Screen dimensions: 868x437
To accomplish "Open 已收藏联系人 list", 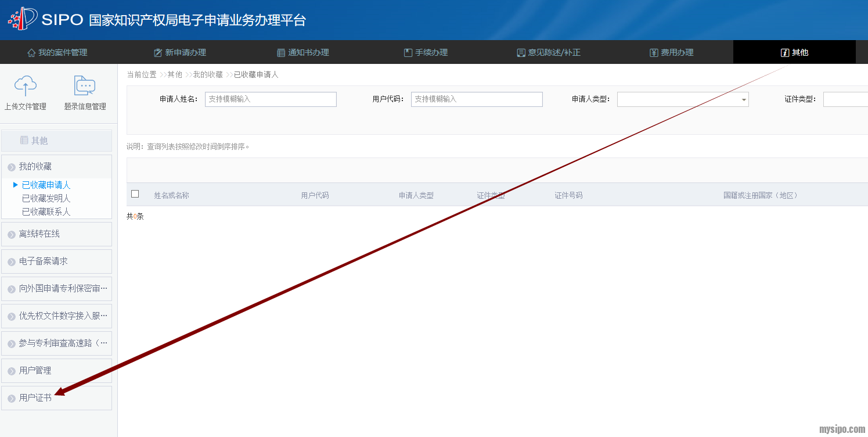I will 46,212.
